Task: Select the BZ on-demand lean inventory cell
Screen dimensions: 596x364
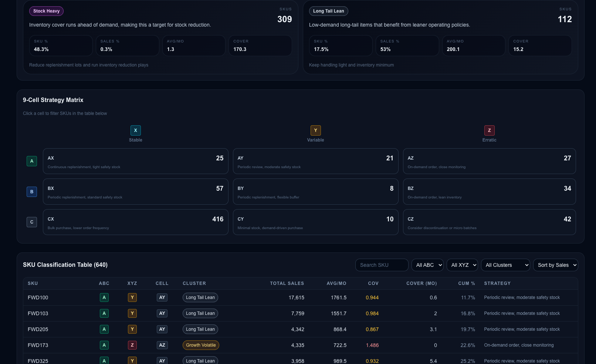Action: click(490, 192)
